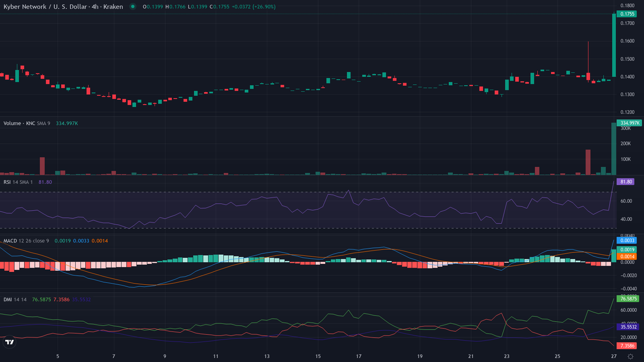The image size is (644, 362).
Task: Click the red 7.3586 DMI axis label
Action: tap(627, 345)
